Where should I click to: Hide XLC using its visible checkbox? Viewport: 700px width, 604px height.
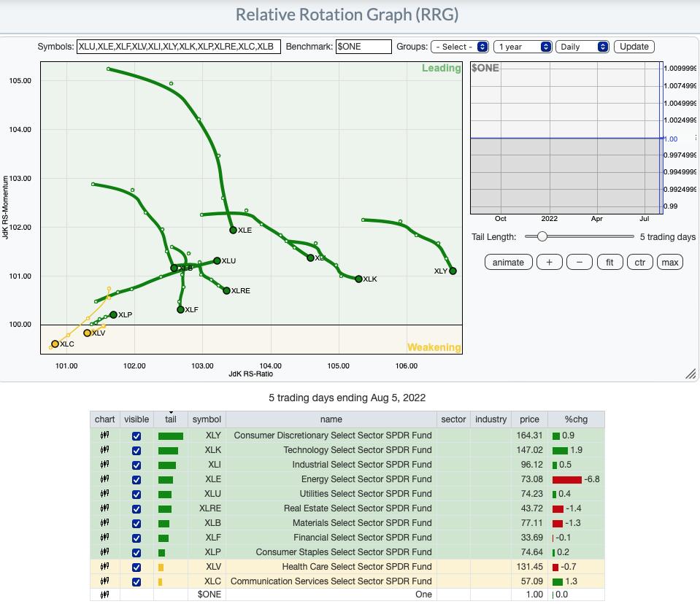pos(136,581)
